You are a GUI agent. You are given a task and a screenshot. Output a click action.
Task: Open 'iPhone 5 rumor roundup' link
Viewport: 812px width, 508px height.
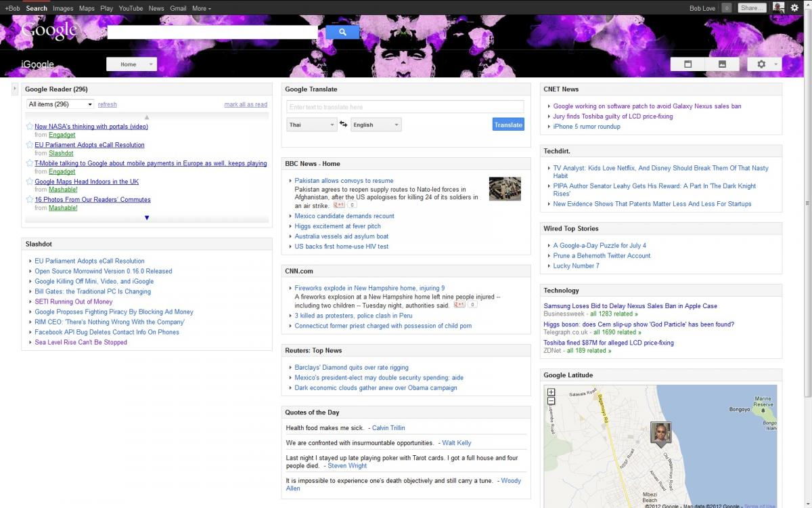tap(587, 126)
